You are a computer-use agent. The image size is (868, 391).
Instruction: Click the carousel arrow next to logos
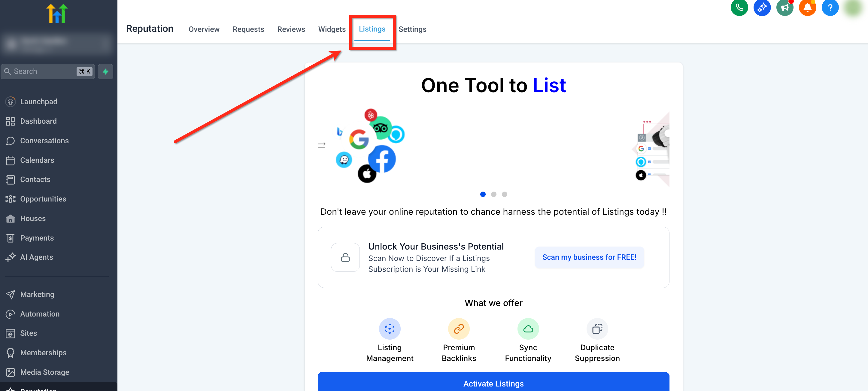coord(321,145)
